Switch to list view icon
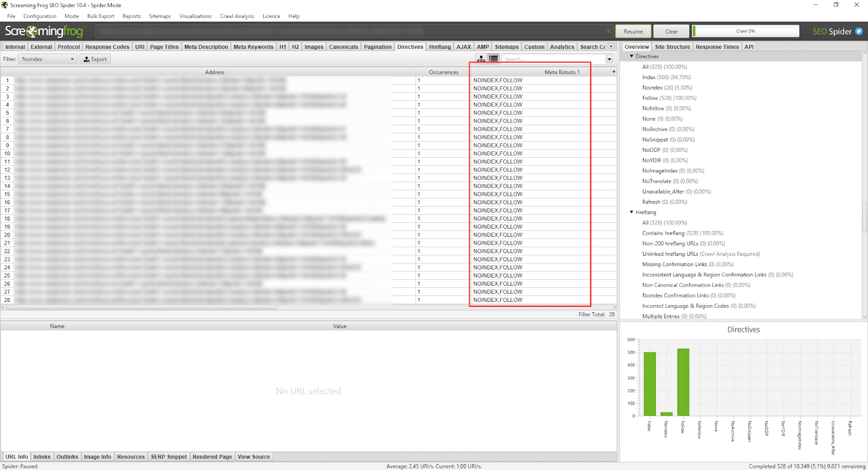 point(493,59)
